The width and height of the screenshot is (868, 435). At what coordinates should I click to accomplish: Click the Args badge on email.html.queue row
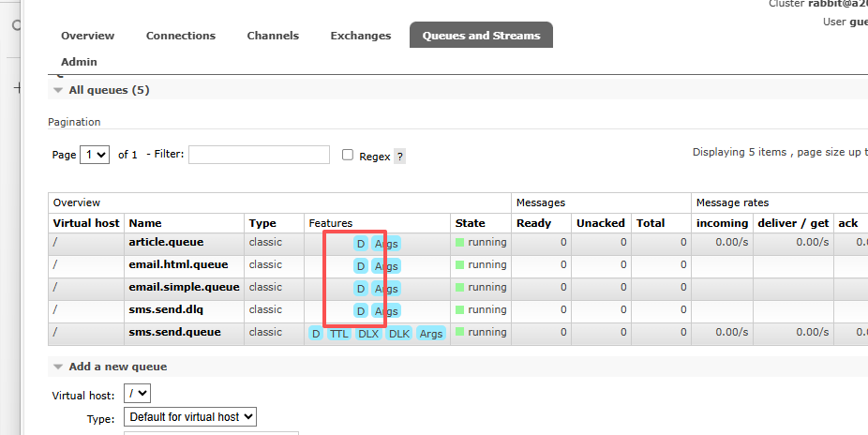[x=386, y=266]
